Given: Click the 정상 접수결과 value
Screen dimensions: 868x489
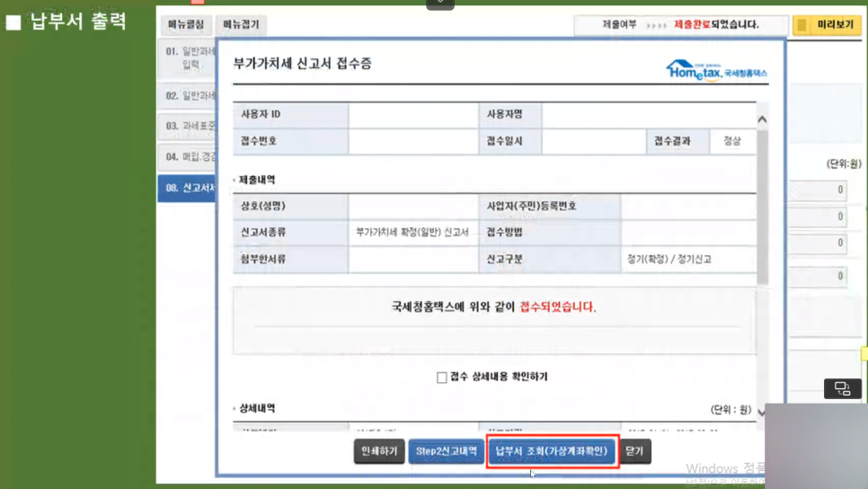Looking at the screenshot, I should point(732,141).
